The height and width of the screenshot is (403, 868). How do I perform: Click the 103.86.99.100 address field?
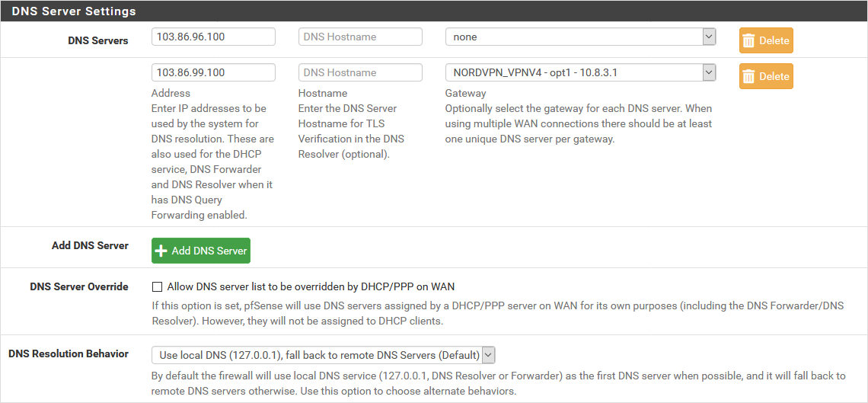(x=213, y=72)
